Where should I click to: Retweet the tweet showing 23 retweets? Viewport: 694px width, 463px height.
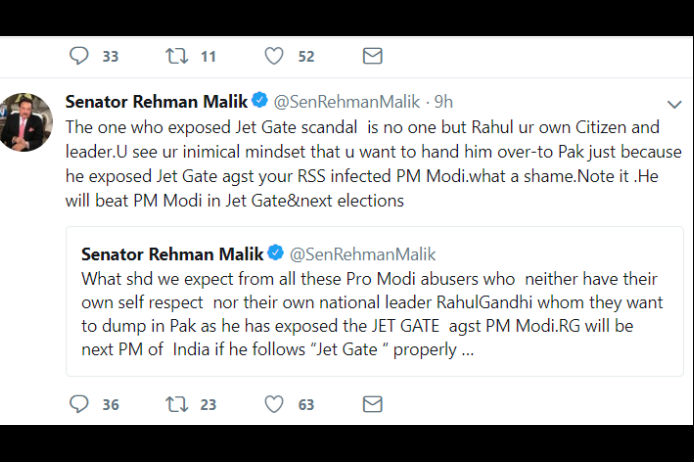(x=177, y=404)
